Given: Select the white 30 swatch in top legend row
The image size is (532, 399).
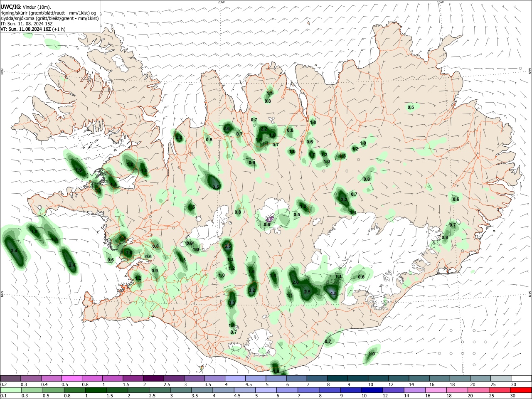Looking at the screenshot, I should [x=521, y=379].
